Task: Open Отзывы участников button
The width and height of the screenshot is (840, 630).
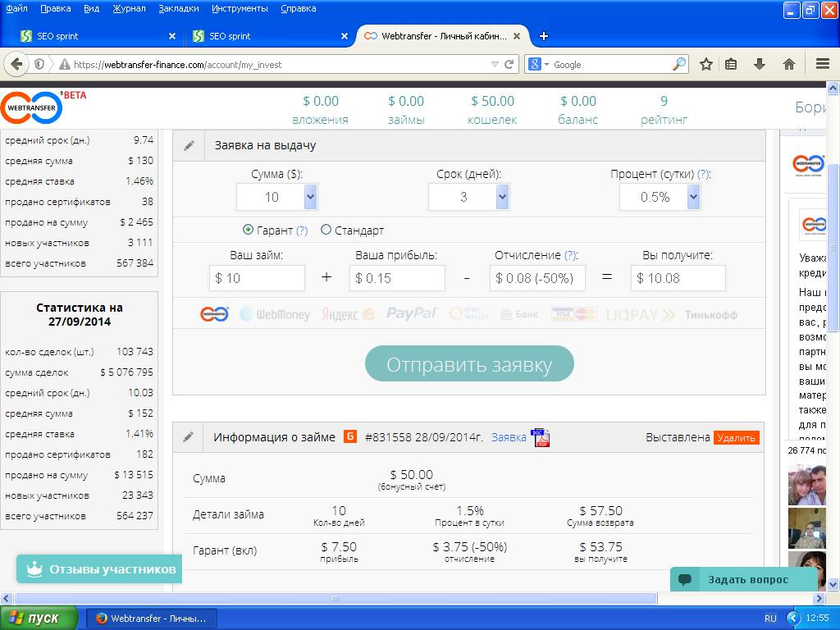Action: click(x=99, y=569)
